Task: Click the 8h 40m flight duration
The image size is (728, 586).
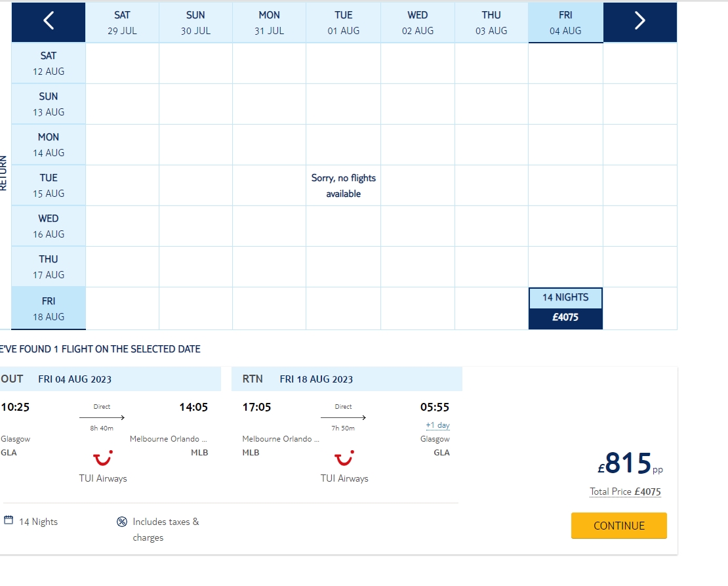Action: (x=102, y=428)
